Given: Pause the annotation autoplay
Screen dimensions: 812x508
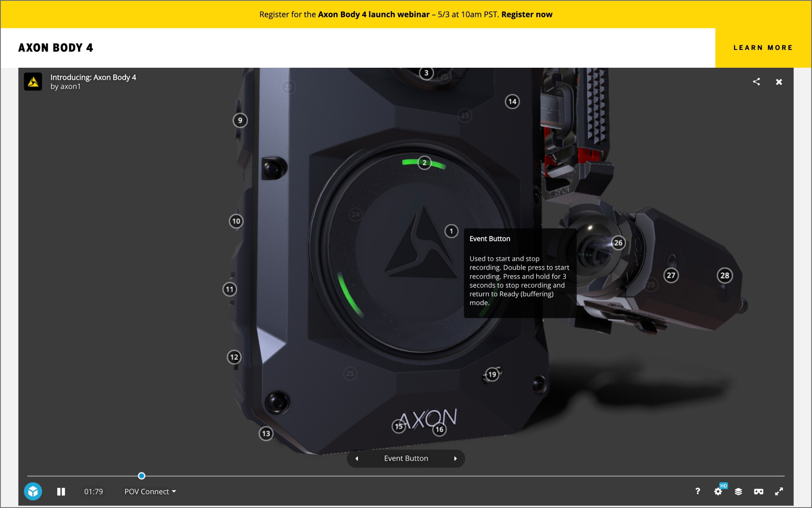Looking at the screenshot, I should (x=61, y=491).
